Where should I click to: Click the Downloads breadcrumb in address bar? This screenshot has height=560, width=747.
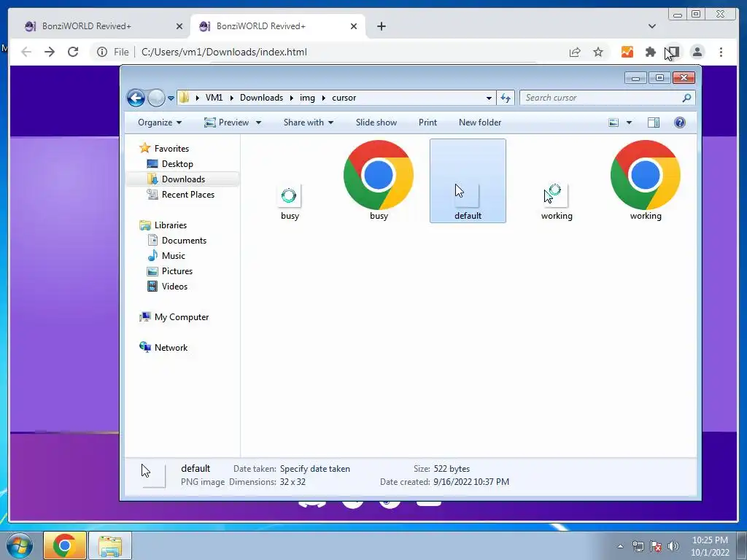[262, 98]
